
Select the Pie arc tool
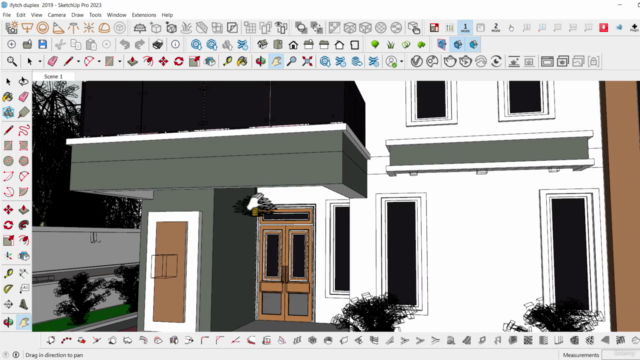24,192
